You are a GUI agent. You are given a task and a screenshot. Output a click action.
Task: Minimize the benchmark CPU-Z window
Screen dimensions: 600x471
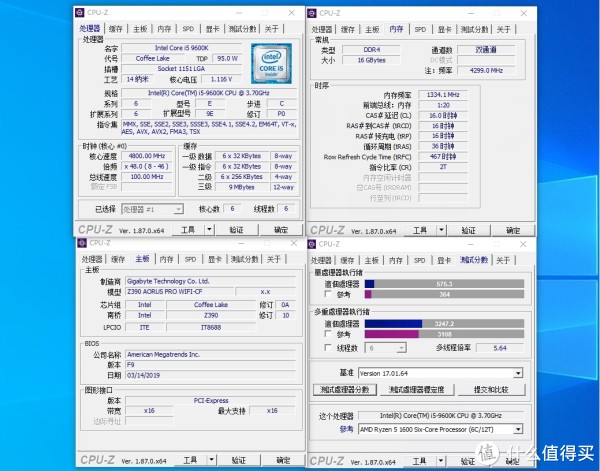(x=471, y=244)
